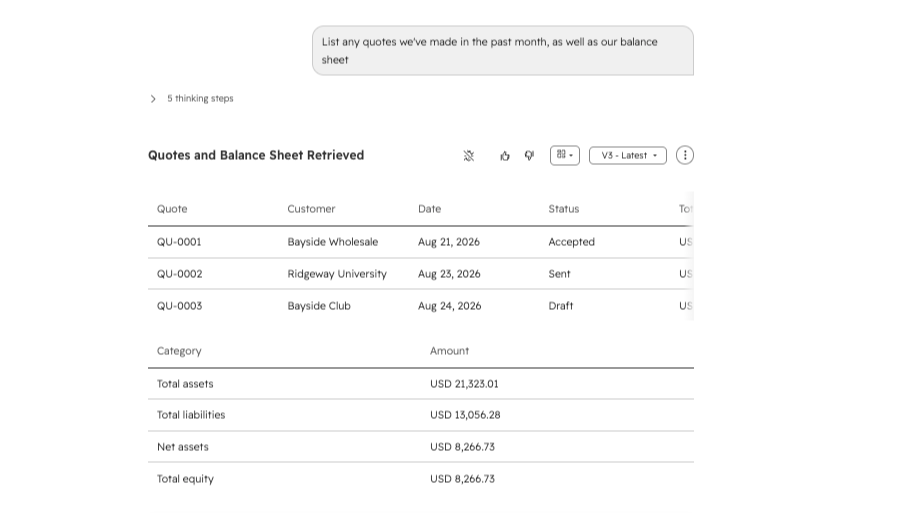Image resolution: width=913 pixels, height=513 pixels.
Task: Give a thumbs down rating
Action: point(529,155)
